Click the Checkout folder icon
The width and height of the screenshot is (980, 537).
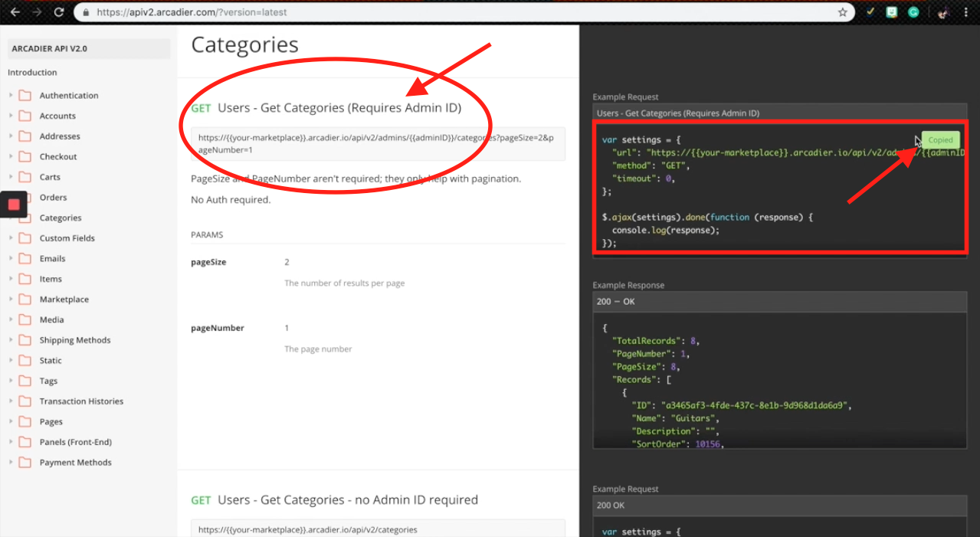pos(25,156)
